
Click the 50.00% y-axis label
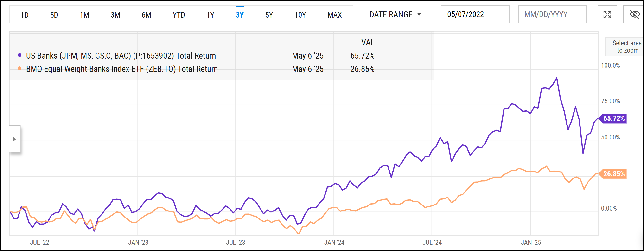point(611,137)
